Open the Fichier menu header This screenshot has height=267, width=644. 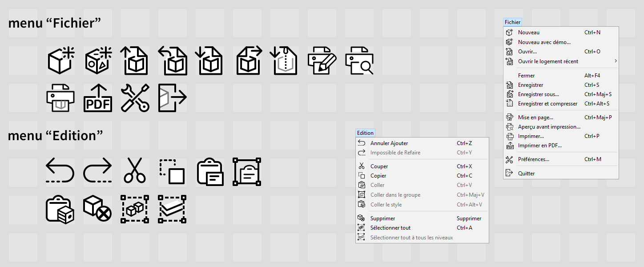[x=512, y=22]
